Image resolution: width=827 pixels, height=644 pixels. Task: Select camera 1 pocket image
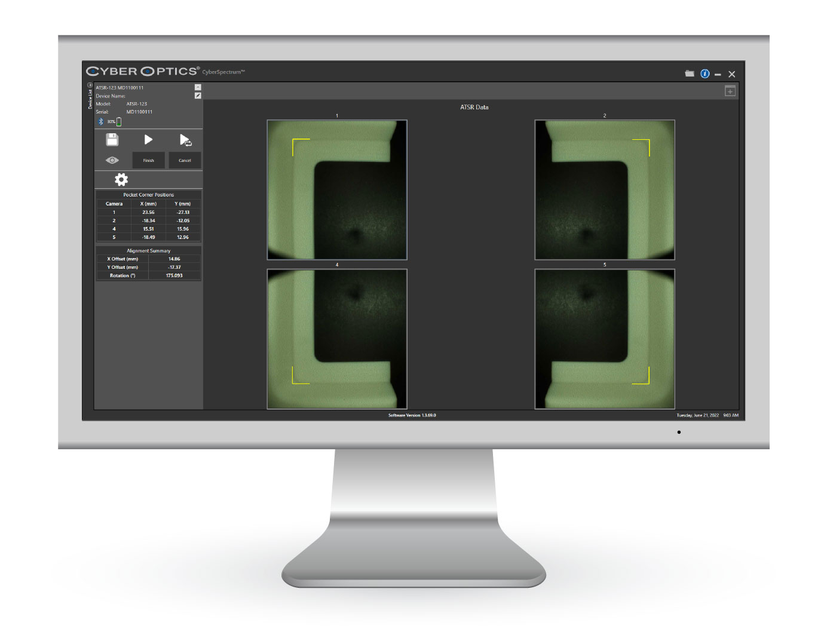(x=336, y=189)
